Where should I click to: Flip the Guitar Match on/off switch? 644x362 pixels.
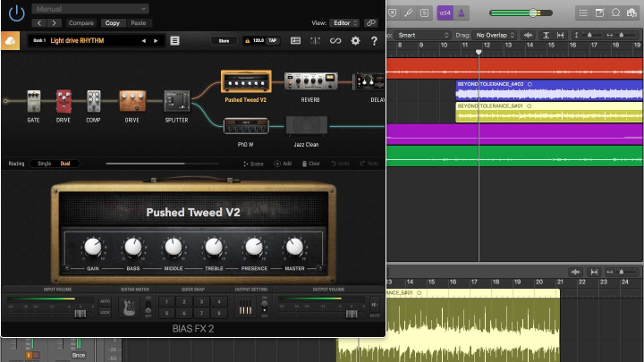(x=148, y=307)
